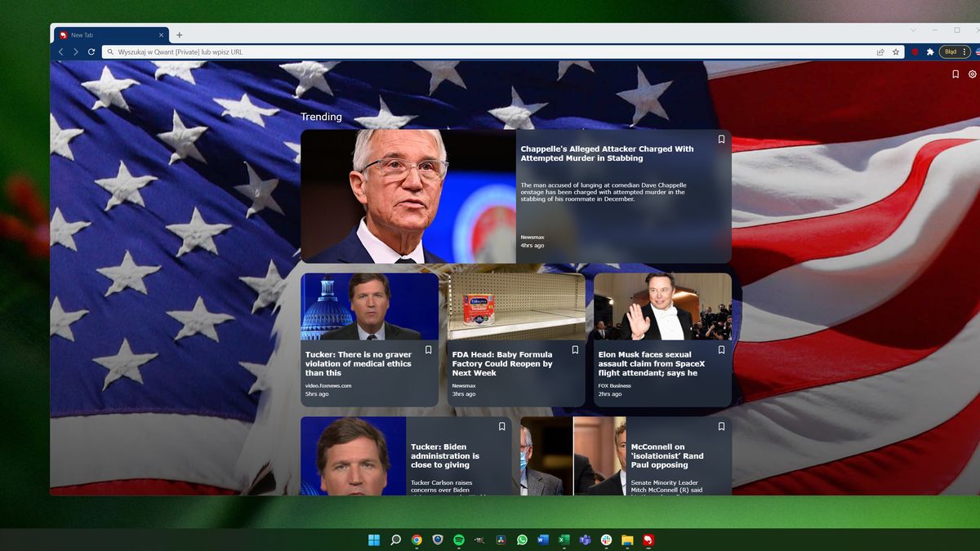
Task: Click the Newsmax source under Chappelle article
Action: point(532,237)
